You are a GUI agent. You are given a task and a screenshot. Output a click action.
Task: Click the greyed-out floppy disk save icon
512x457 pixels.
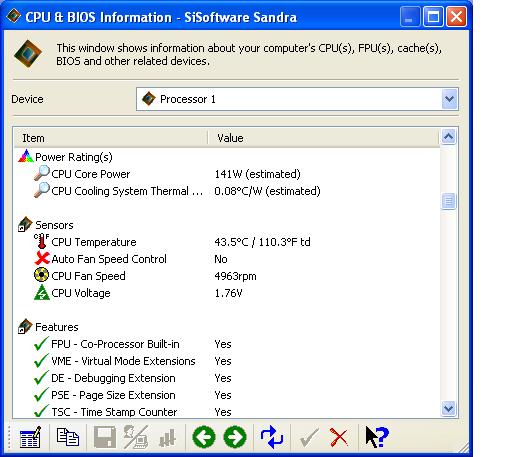pos(105,437)
